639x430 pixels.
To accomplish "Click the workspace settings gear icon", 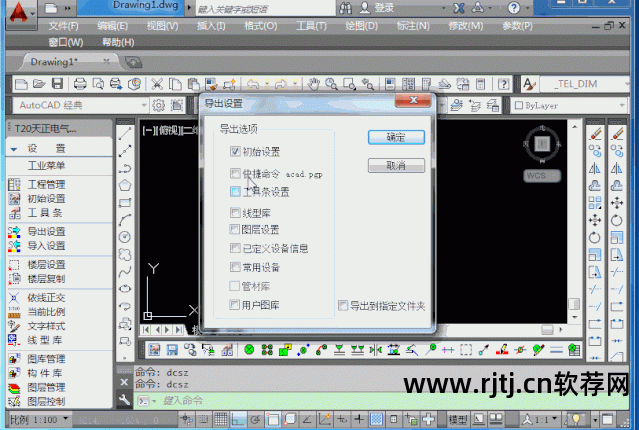I will [158, 105].
